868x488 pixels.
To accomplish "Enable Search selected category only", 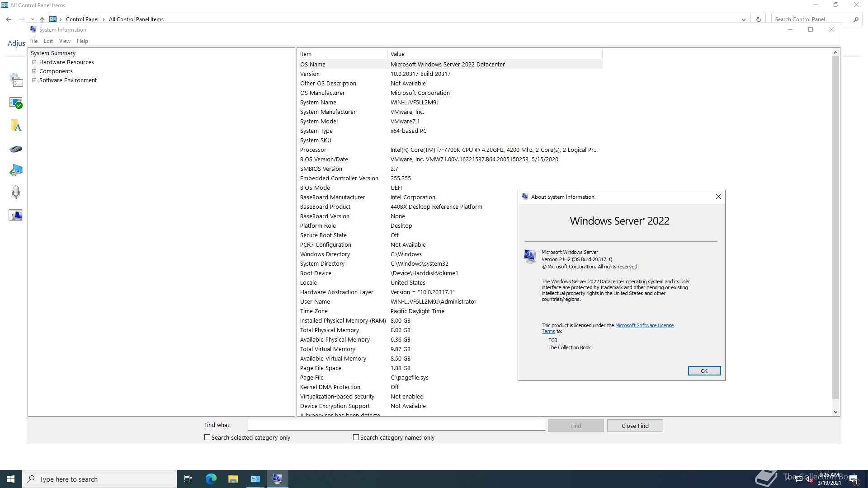I will point(208,437).
